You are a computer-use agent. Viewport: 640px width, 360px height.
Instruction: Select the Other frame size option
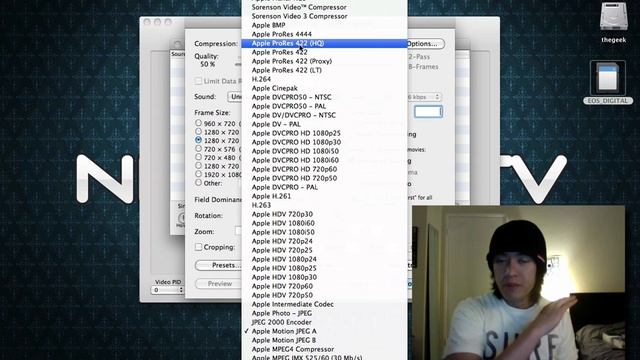tap(198, 182)
